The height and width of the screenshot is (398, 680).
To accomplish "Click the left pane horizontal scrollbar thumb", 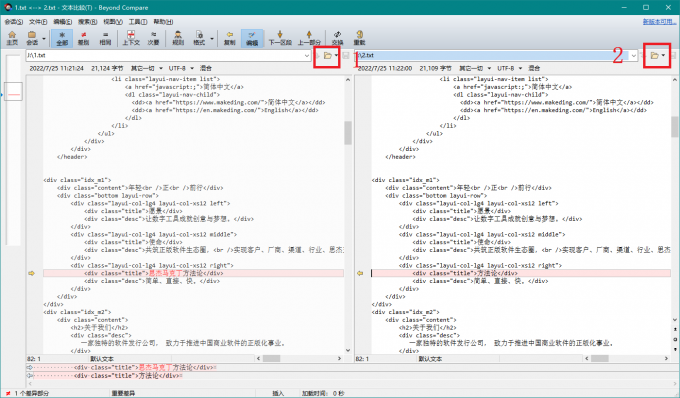I will click(271, 359).
